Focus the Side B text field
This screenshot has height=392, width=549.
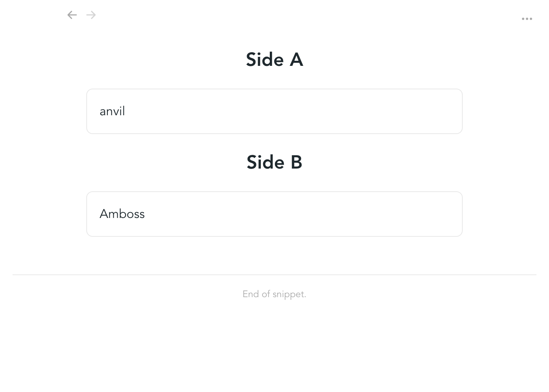274,214
